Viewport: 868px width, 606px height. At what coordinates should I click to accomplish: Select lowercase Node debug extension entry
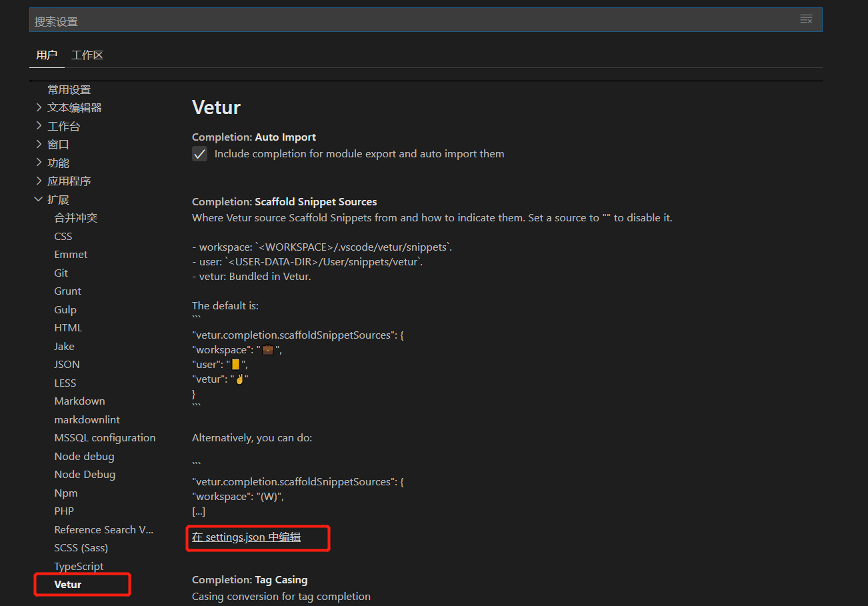tap(84, 456)
